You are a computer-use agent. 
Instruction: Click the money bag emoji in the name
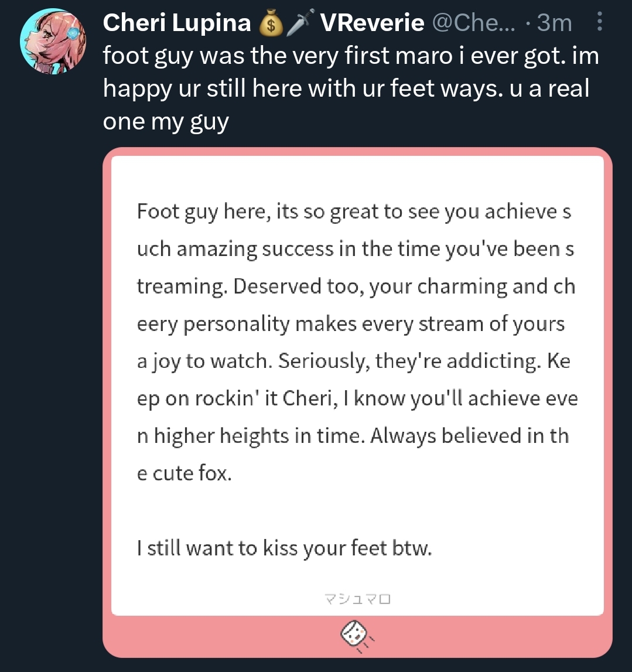point(271,23)
